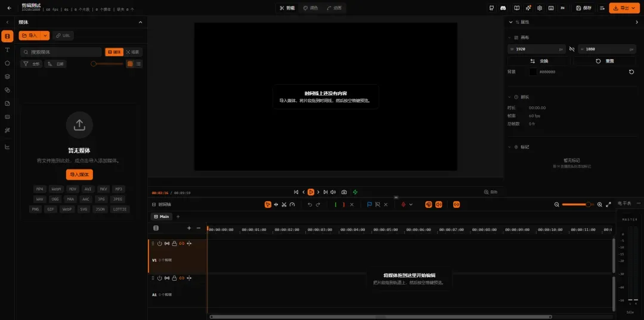This screenshot has height=320, width=644.
Task: Add a marker with the blue flag icon
Action: point(369,204)
